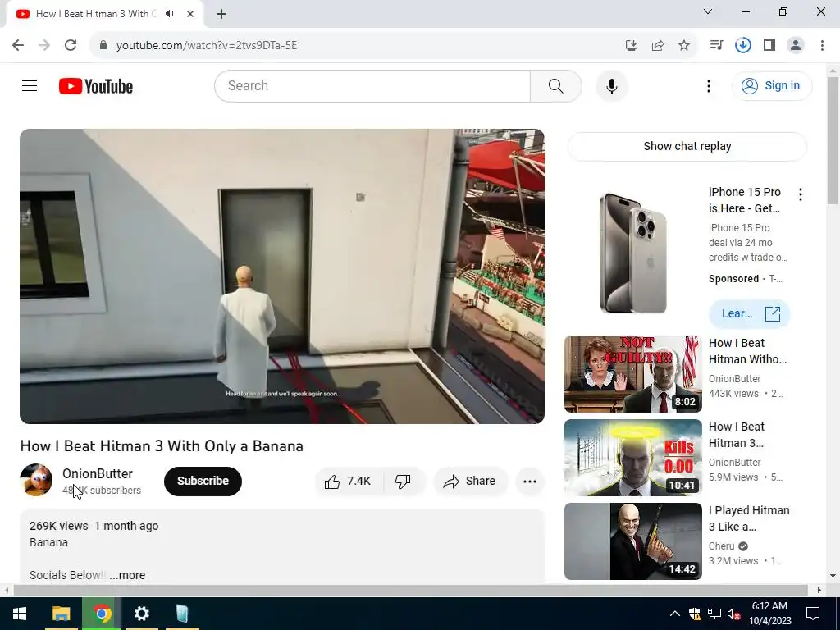The image size is (840, 630).
Task: Open notification center icon
Action: (x=813, y=614)
